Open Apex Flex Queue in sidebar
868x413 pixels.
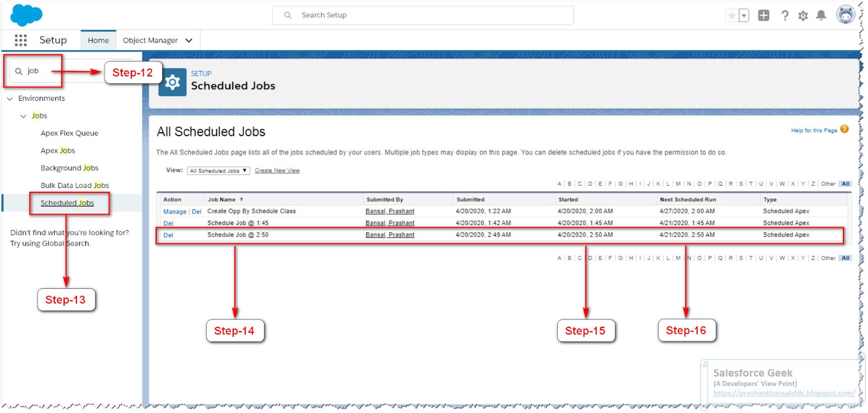coord(69,133)
